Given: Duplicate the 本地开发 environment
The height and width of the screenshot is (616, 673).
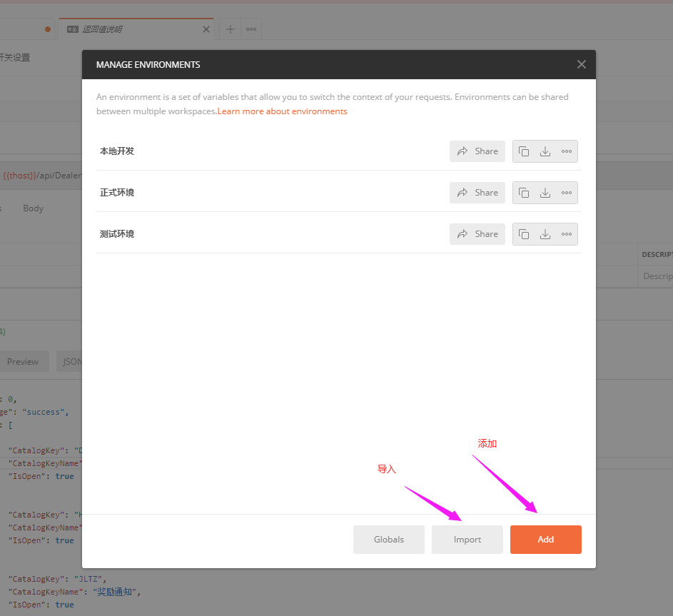Looking at the screenshot, I should pos(524,151).
